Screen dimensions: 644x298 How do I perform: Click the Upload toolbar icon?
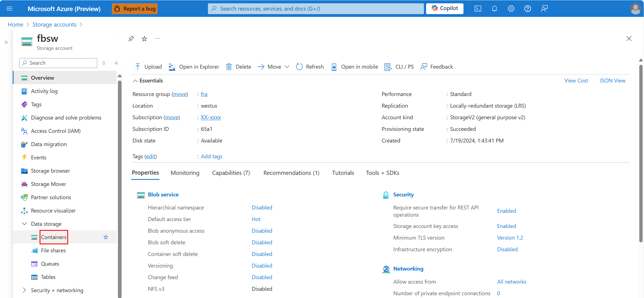138,67
